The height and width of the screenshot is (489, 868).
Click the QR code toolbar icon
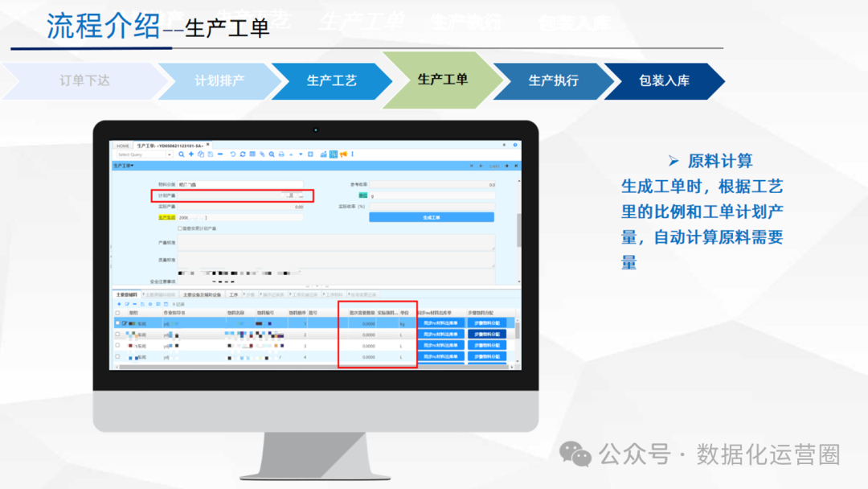click(334, 154)
